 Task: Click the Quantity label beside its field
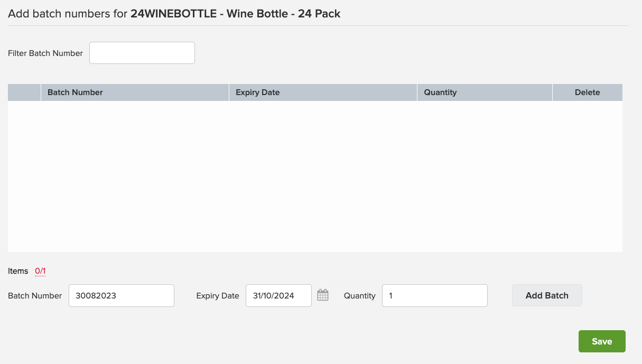tap(359, 295)
